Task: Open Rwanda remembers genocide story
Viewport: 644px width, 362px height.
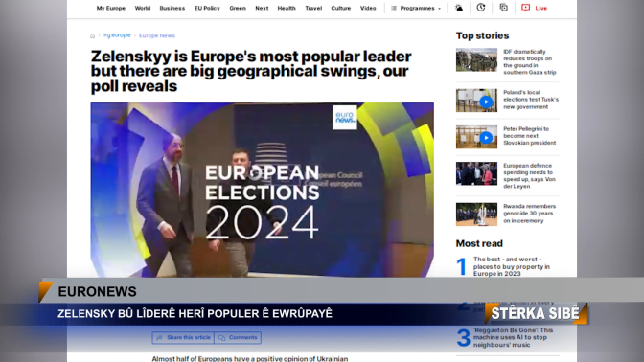Action: tap(529, 214)
